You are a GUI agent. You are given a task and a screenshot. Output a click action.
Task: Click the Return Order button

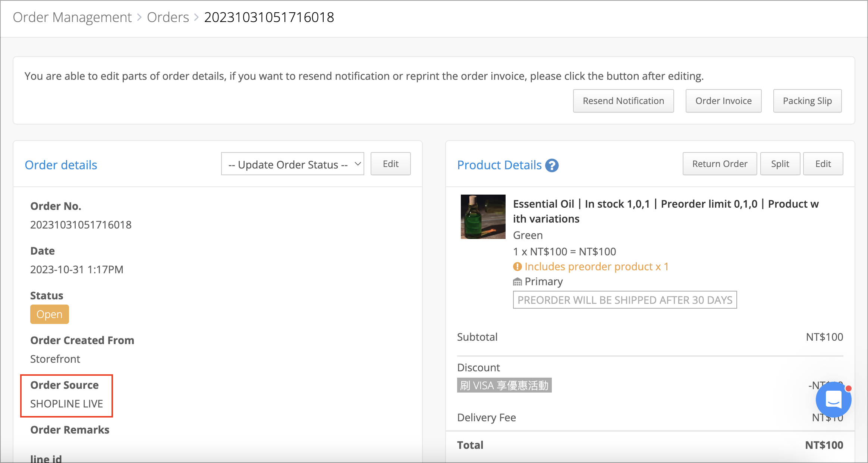(x=720, y=164)
